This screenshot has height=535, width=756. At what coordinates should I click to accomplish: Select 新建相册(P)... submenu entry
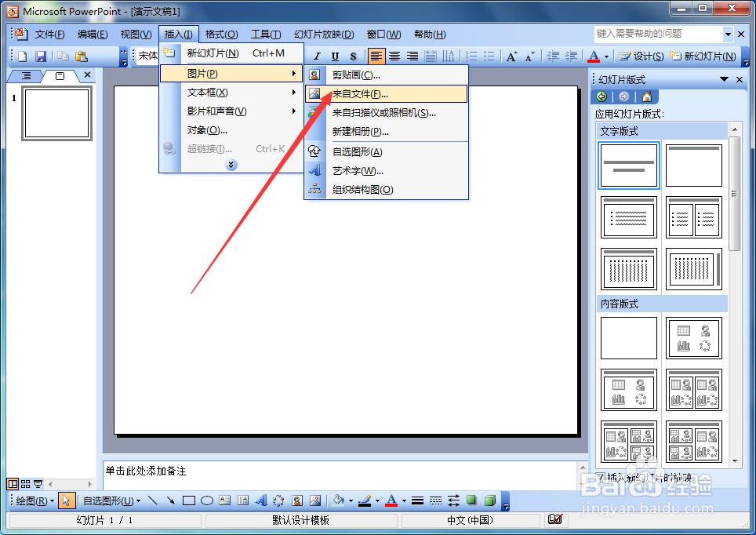(386, 131)
